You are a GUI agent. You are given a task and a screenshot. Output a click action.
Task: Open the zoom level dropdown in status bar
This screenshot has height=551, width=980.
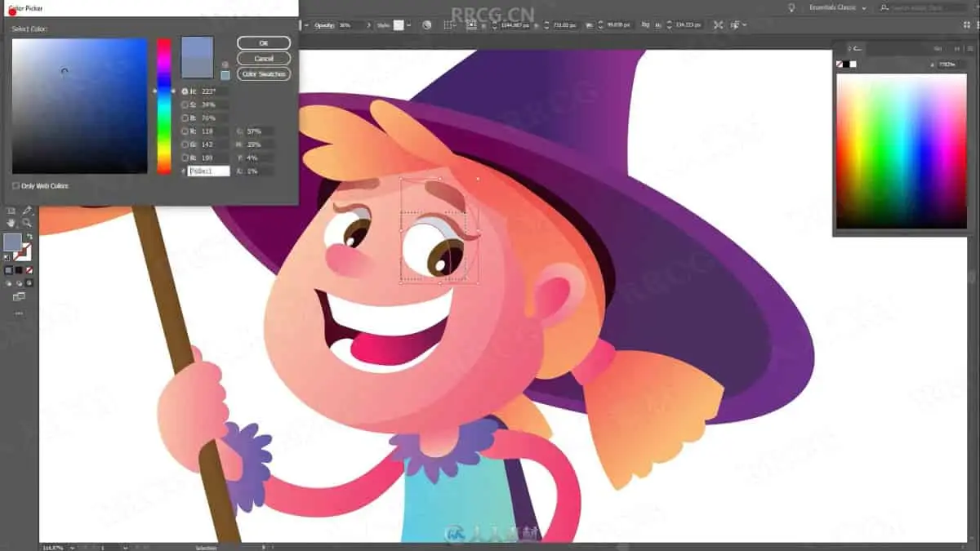pyautogui.click(x=72, y=547)
